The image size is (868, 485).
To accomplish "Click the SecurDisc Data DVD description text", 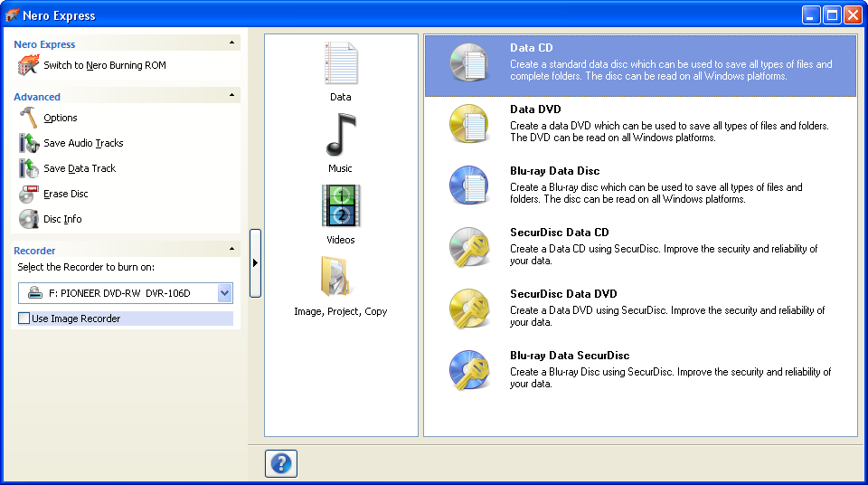I will [x=667, y=317].
